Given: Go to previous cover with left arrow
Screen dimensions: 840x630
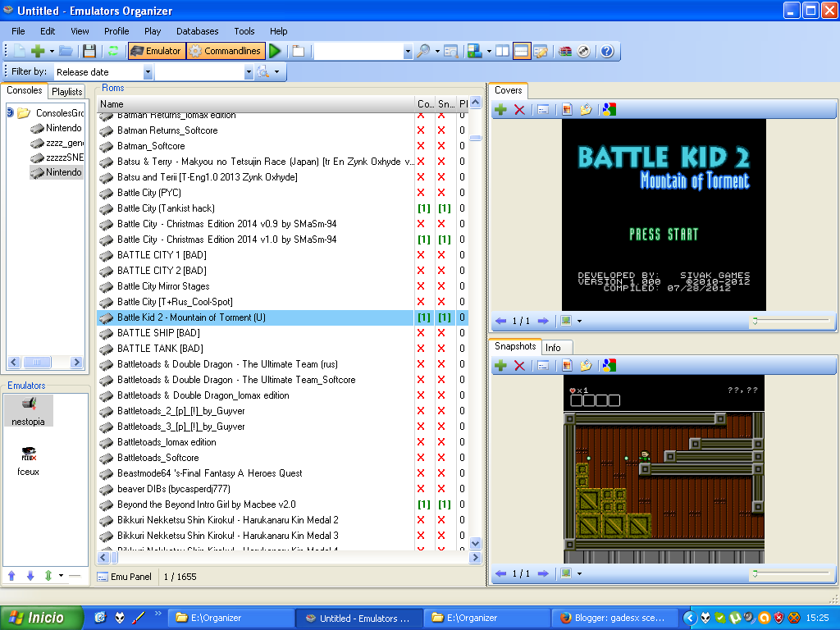Looking at the screenshot, I should click(x=501, y=321).
